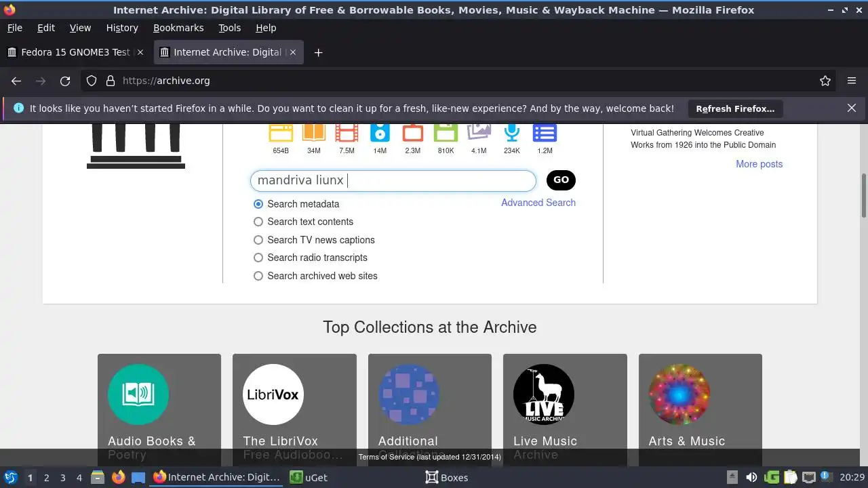Switch to workspace 3 in the pager

tap(62, 477)
